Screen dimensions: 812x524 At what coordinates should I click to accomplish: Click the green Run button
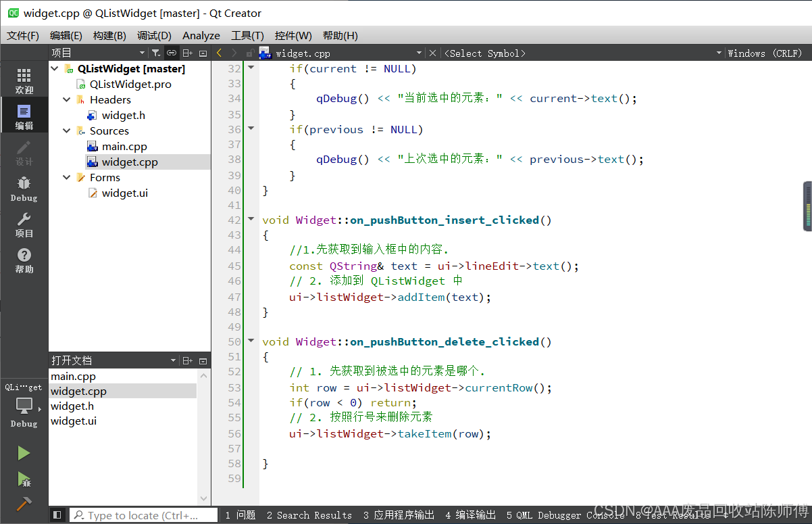point(24,453)
